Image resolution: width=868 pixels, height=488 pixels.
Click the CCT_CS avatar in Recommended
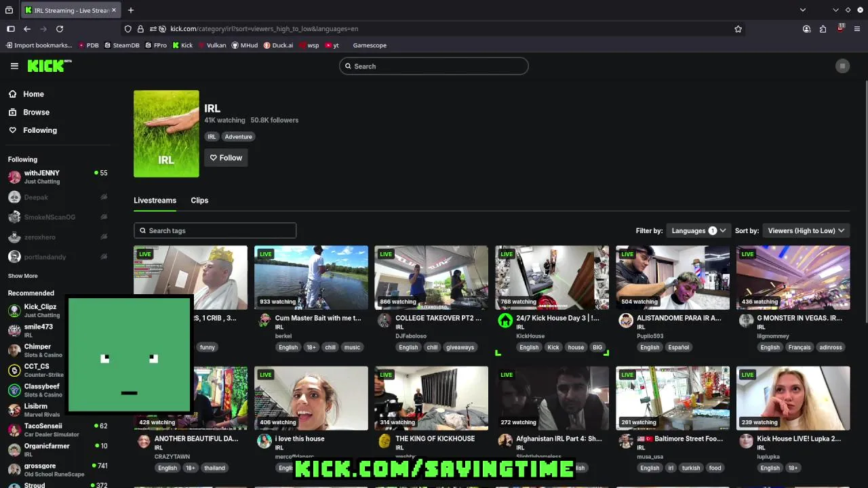[14, 370]
